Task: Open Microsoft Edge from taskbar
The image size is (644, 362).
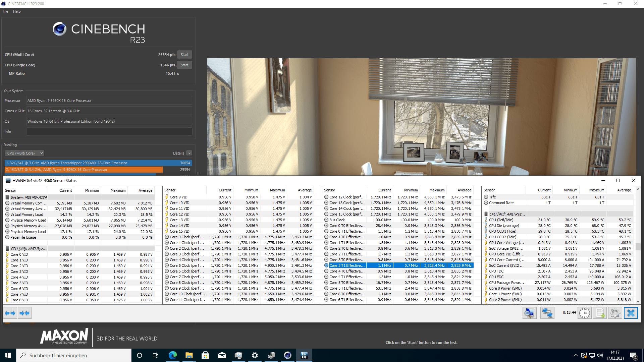Action: click(x=172, y=355)
